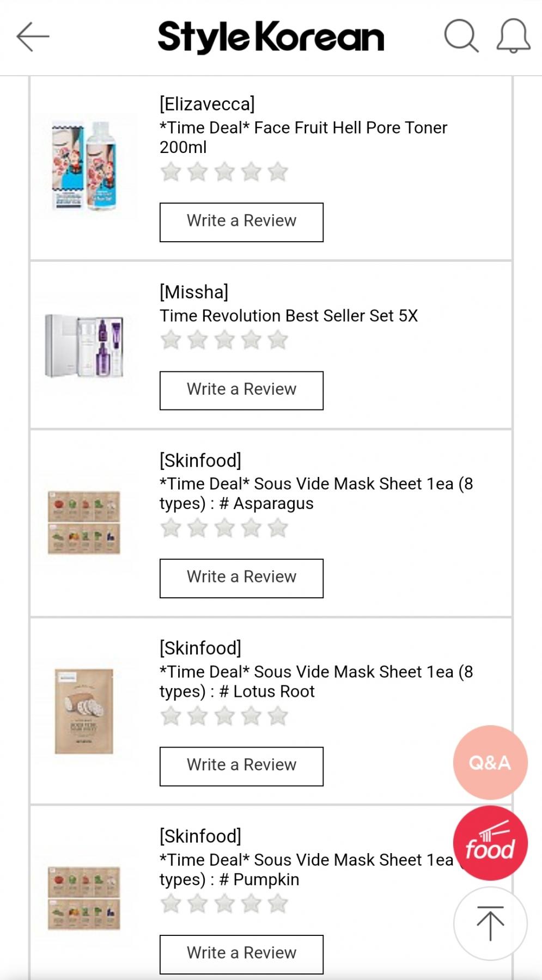Give Asparagus mask sheet one star
Image resolution: width=542 pixels, height=980 pixels.
click(171, 528)
